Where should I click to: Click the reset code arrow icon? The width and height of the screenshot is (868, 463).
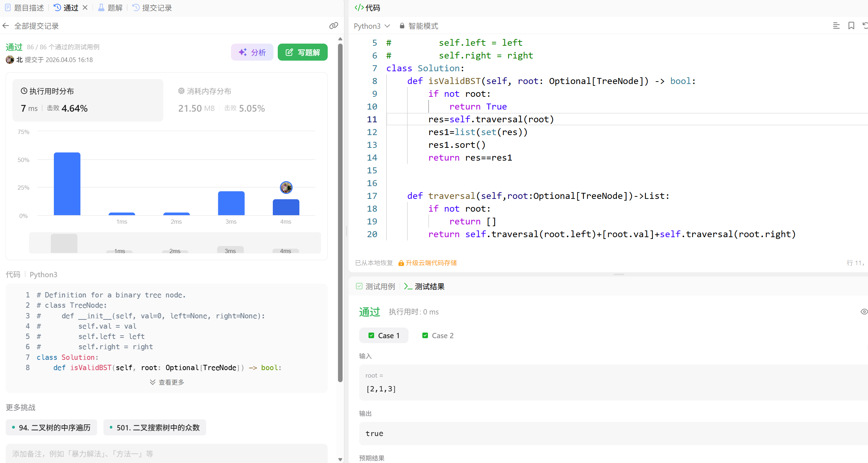point(865,26)
